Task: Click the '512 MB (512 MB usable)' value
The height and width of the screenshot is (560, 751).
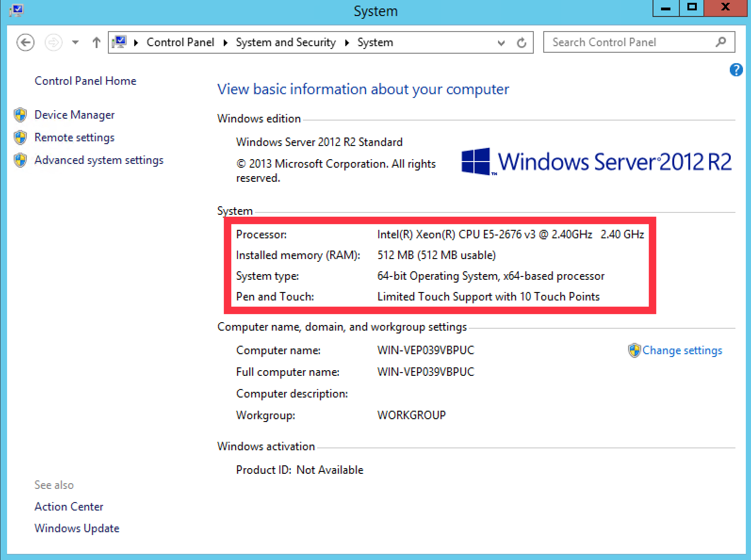Action: pyautogui.click(x=437, y=255)
